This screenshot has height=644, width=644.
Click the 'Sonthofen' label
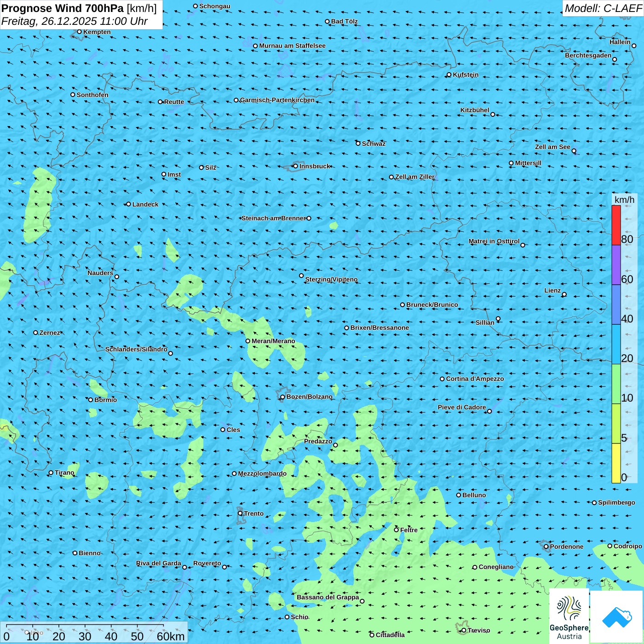click(92, 95)
